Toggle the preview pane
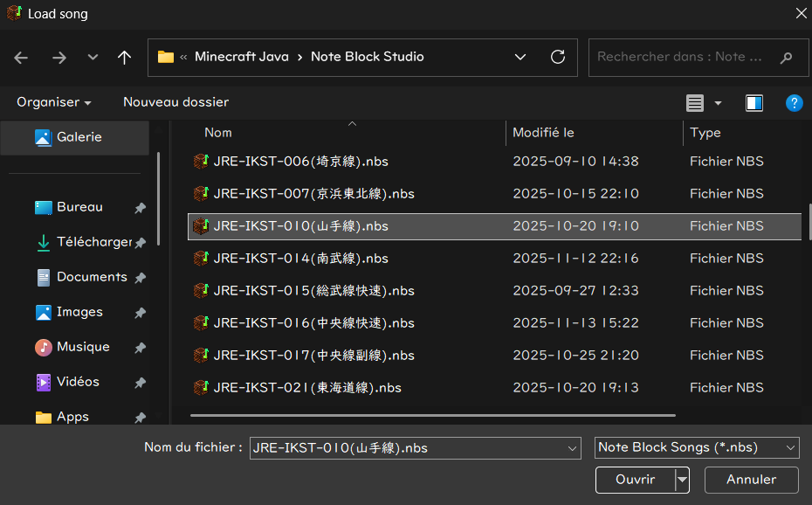This screenshot has height=505, width=812. click(754, 103)
